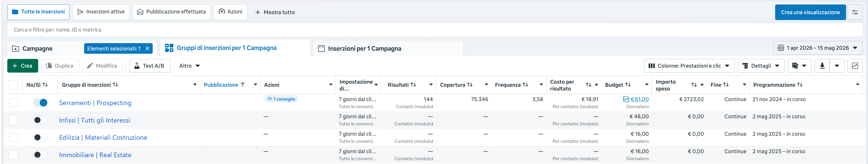This screenshot has height=164, width=868.
Task: Open the Colonne: Prestazioni e clic dropdown
Action: pyautogui.click(x=689, y=66)
